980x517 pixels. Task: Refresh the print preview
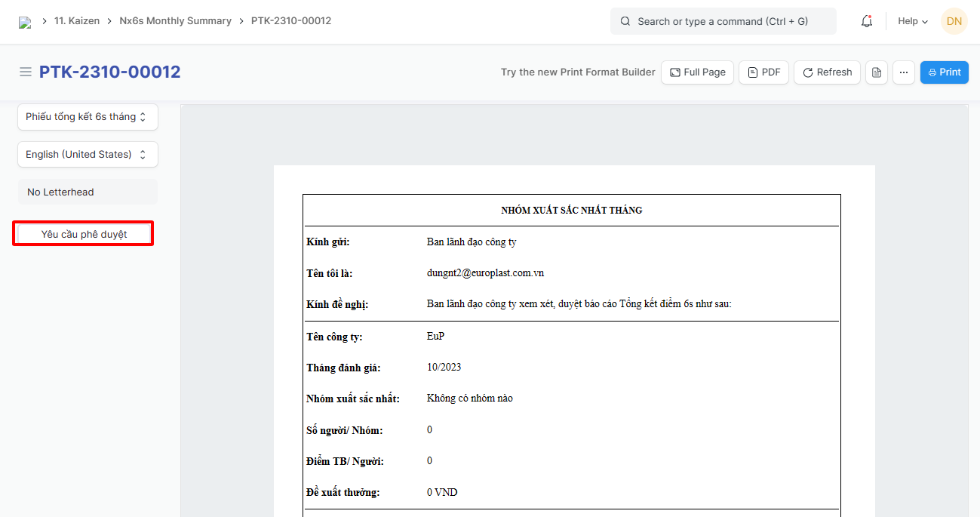827,72
